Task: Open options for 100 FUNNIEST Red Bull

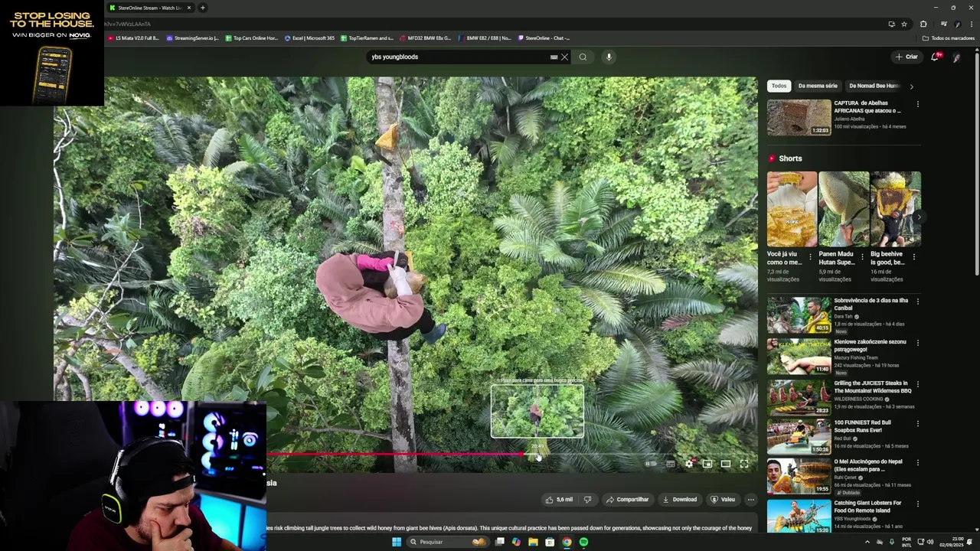Action: tap(917, 423)
